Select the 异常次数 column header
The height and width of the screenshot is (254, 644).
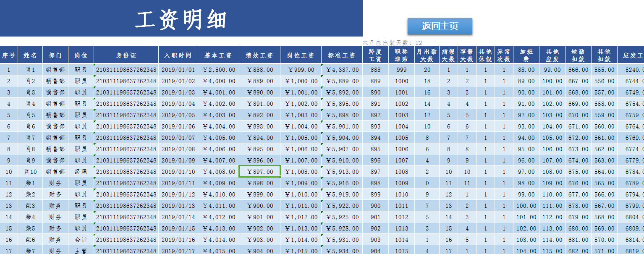tap(504, 55)
